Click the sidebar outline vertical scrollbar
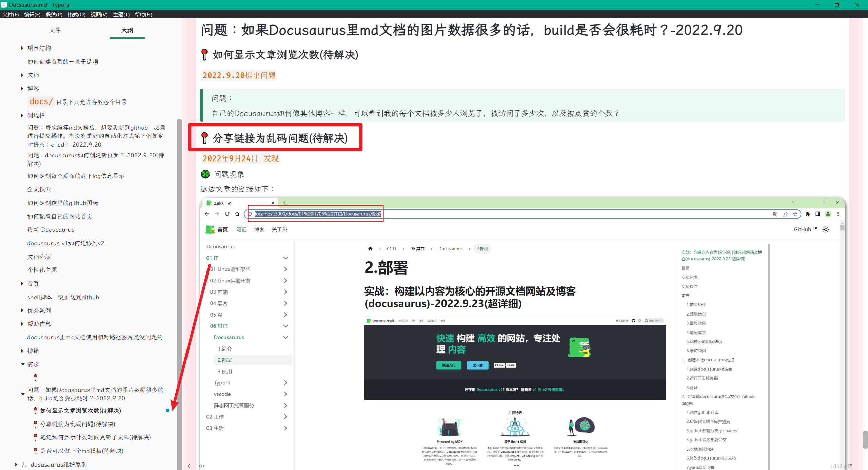Viewport: 868px width, 470px height. coord(179,295)
